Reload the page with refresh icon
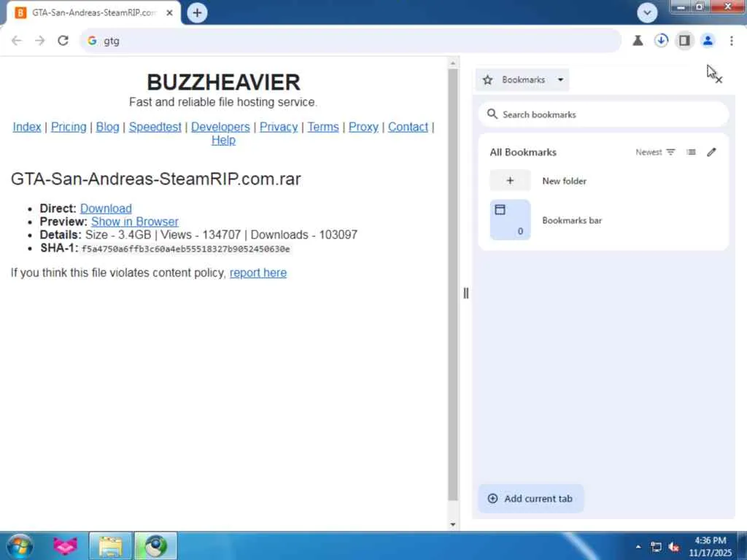Screen dimensions: 747x560 tap(63, 41)
